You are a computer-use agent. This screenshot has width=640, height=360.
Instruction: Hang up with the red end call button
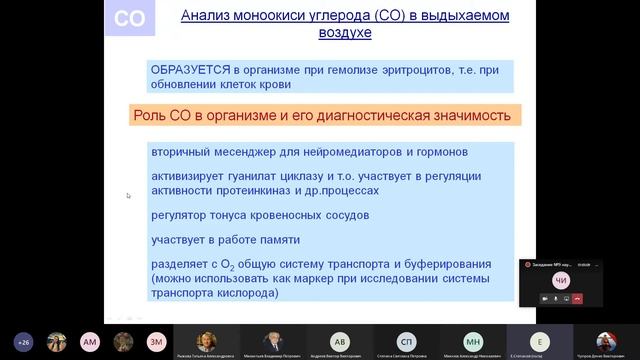[x=577, y=299]
